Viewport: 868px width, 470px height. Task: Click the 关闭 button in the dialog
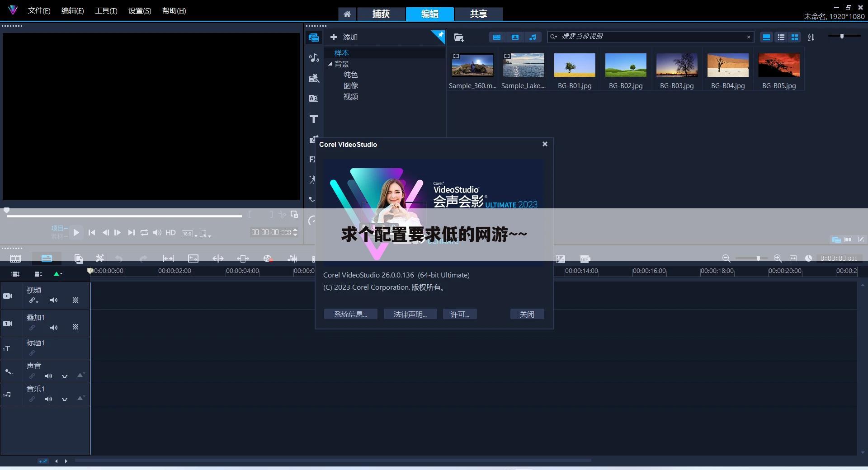527,314
